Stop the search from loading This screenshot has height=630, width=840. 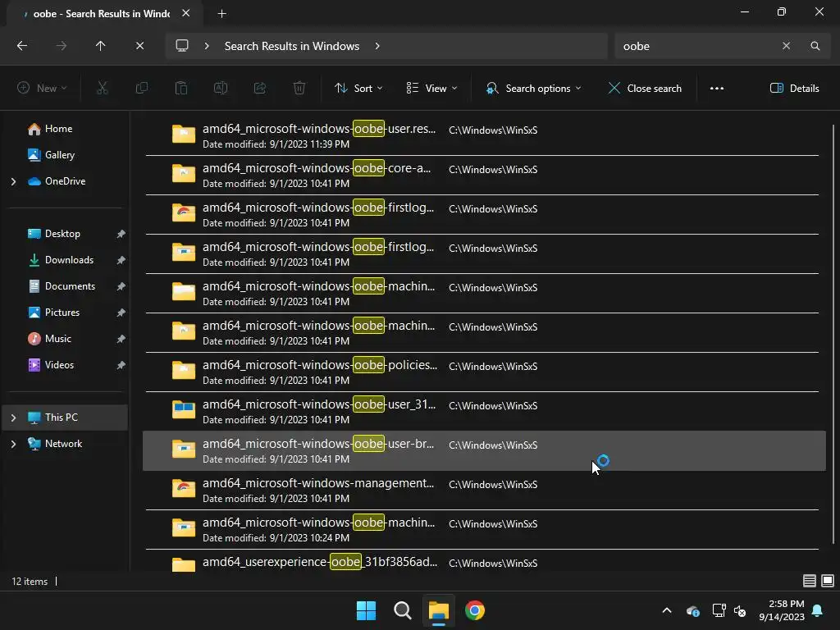click(x=139, y=46)
